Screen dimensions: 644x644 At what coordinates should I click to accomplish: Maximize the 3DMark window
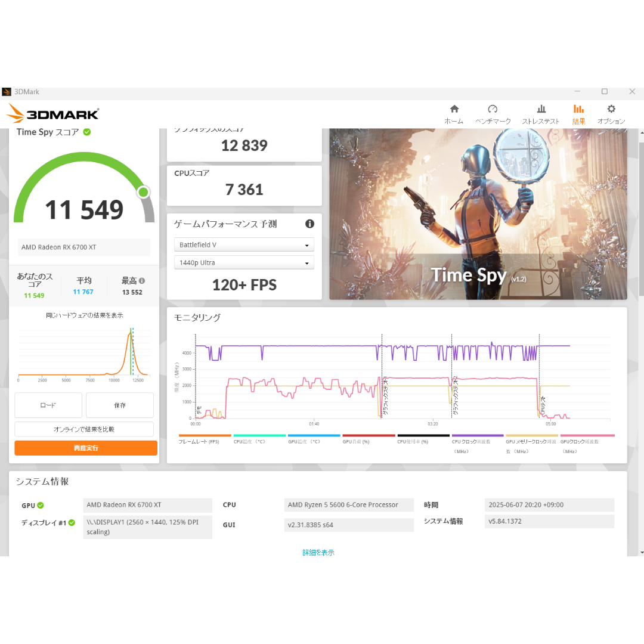point(605,92)
